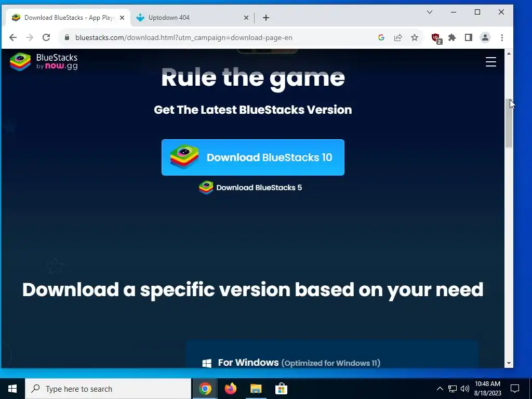Minimize the Chrome window
The height and width of the screenshot is (399, 532).
(453, 12)
